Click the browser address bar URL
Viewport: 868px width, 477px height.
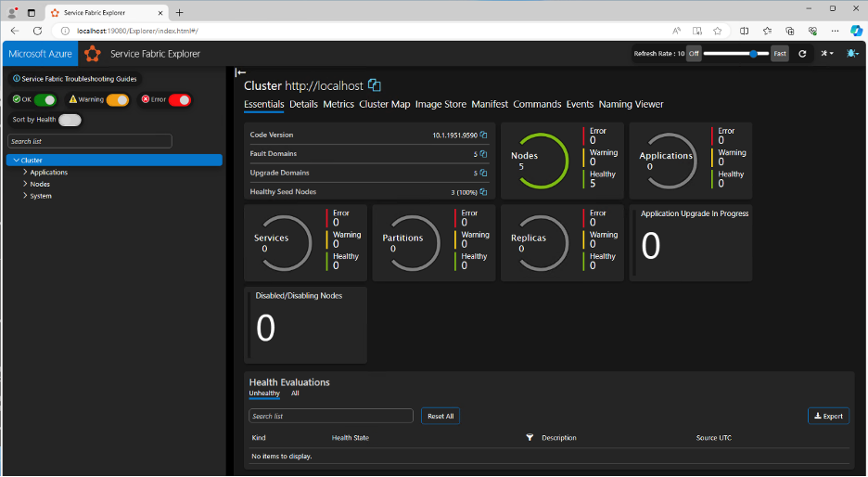coord(138,31)
